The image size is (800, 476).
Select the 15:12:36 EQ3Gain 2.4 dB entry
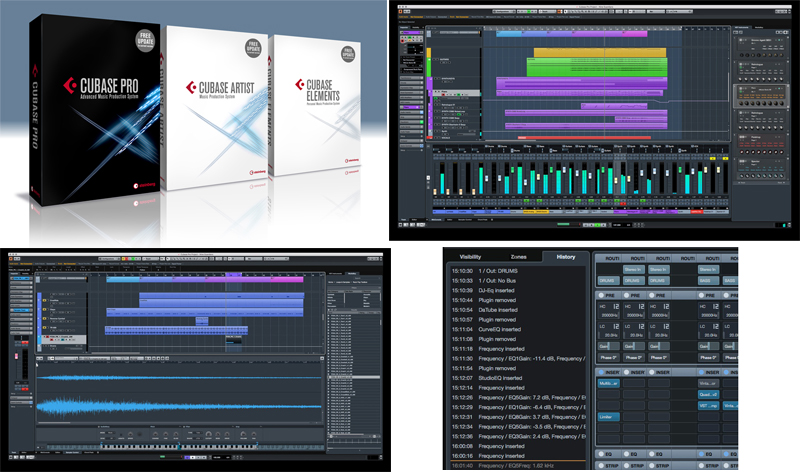click(x=518, y=436)
